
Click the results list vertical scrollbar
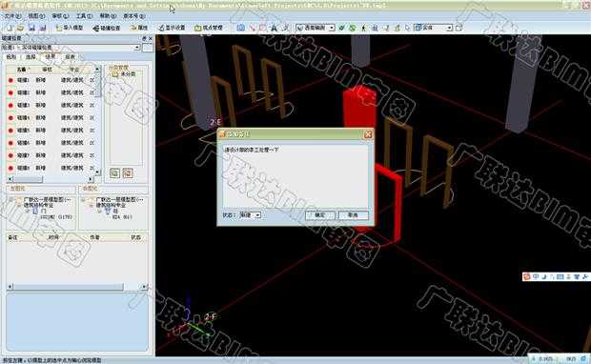click(x=97, y=121)
